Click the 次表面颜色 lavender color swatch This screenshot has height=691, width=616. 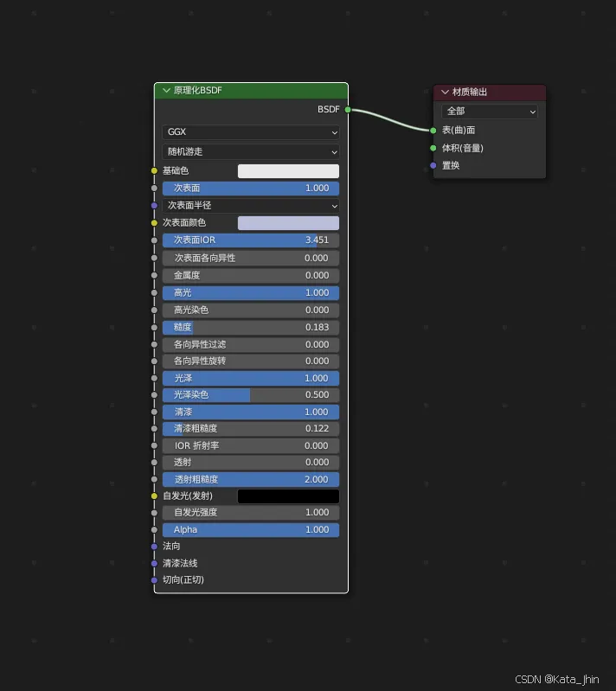pos(288,223)
